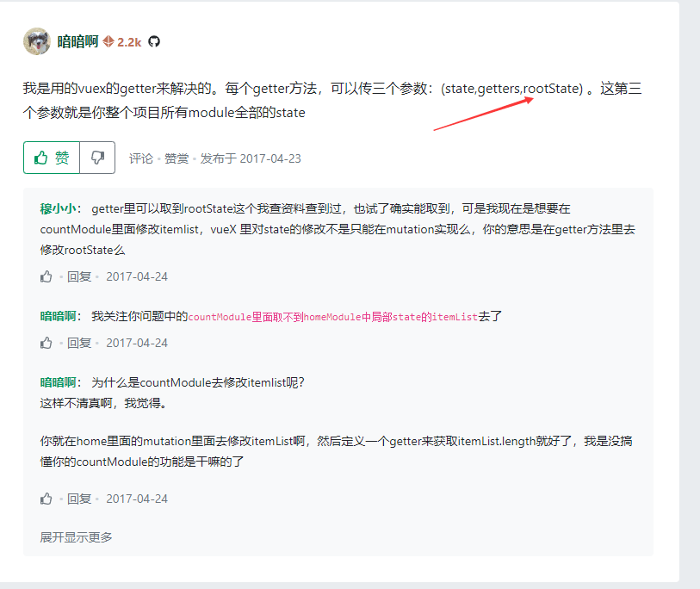Screen dimensions: 700x589
Task: Like the comment starting 我关注你问题中的
Action: (46, 343)
